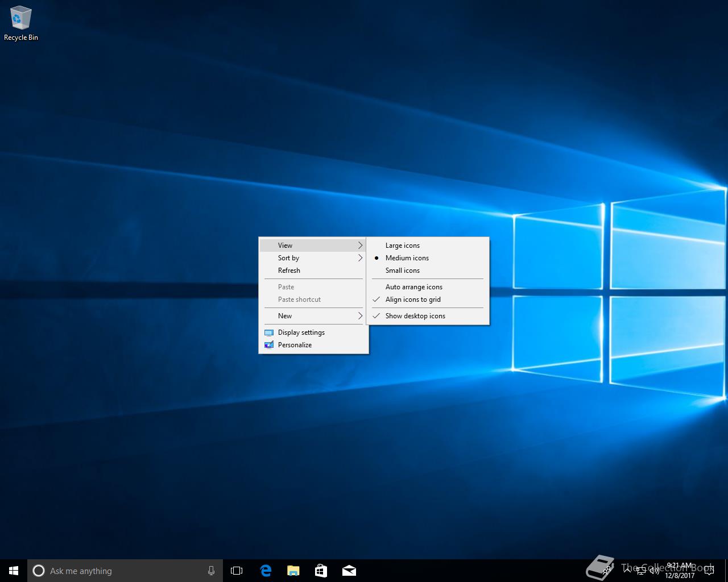The height and width of the screenshot is (582, 728).
Task: Toggle Show desktop icons off
Action: [415, 316]
